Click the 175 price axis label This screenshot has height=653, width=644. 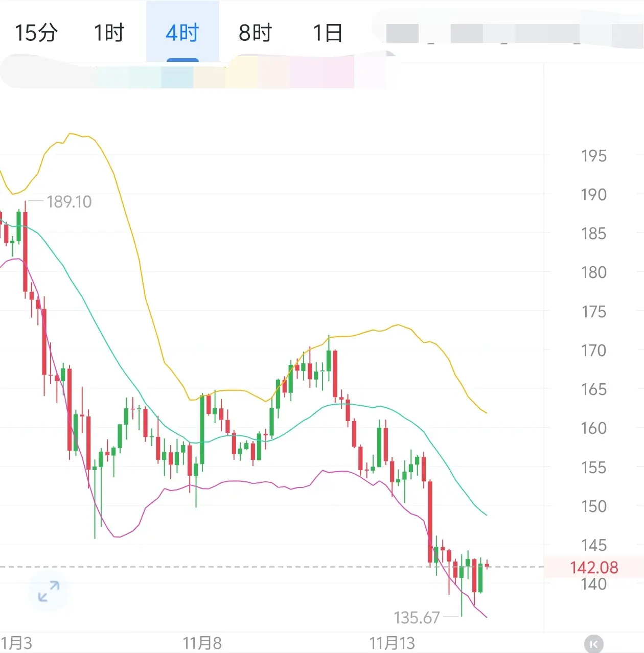coord(593,312)
